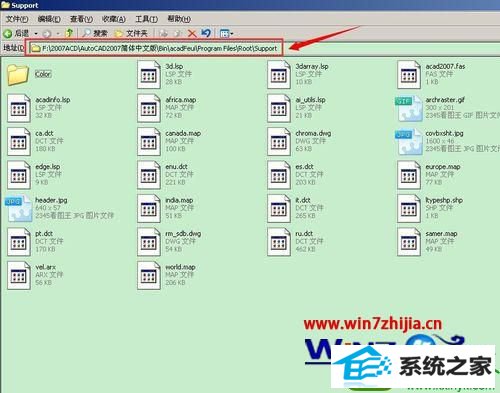
Task: Click the world.map file name
Action: (x=180, y=267)
